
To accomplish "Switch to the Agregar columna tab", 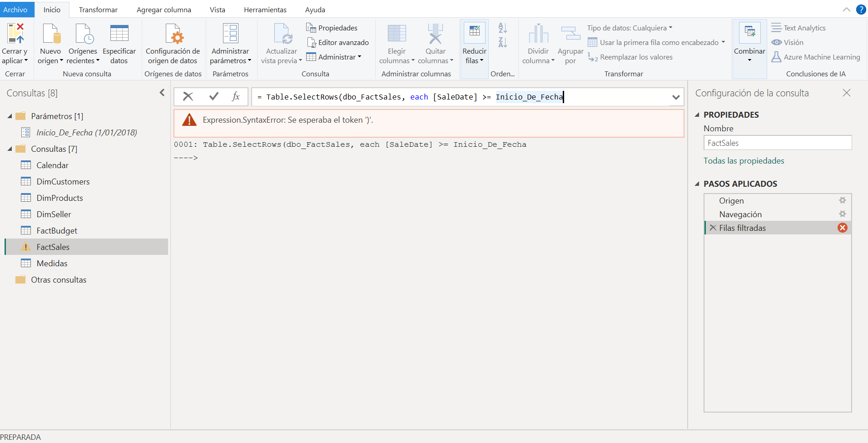I will pos(164,10).
